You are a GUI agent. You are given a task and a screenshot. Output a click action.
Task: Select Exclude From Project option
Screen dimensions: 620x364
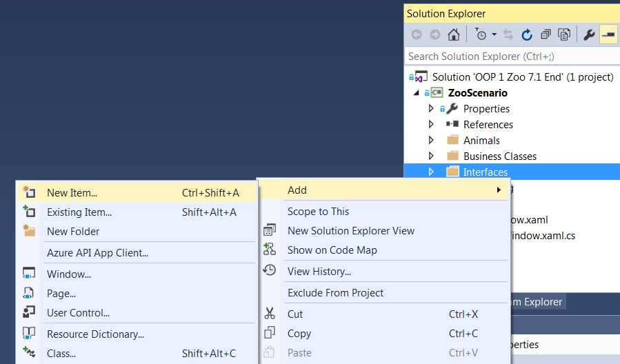point(335,293)
